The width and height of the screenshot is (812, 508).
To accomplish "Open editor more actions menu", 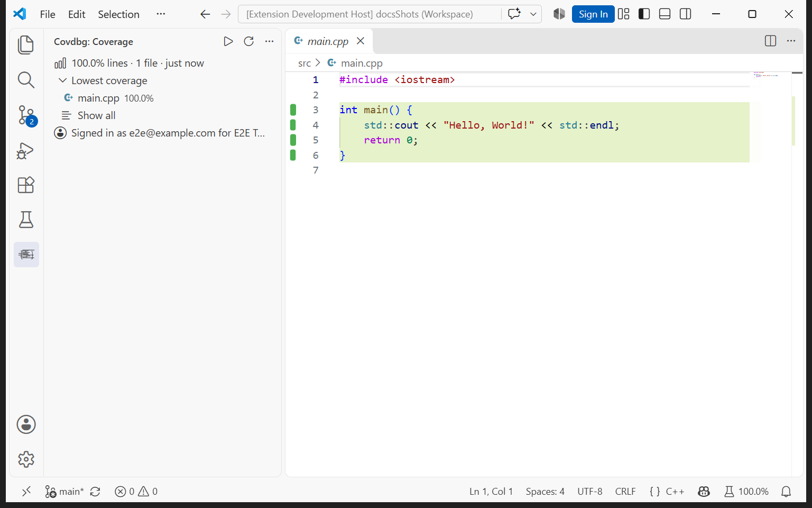I will tap(791, 41).
